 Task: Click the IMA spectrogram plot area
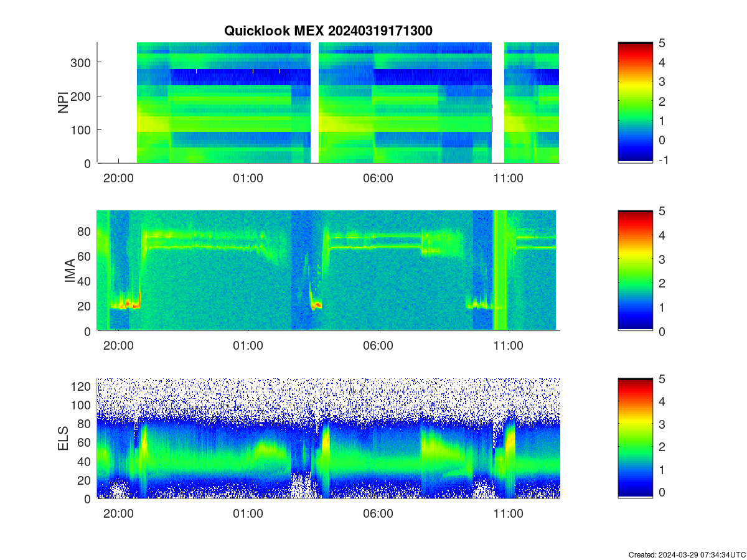point(328,270)
